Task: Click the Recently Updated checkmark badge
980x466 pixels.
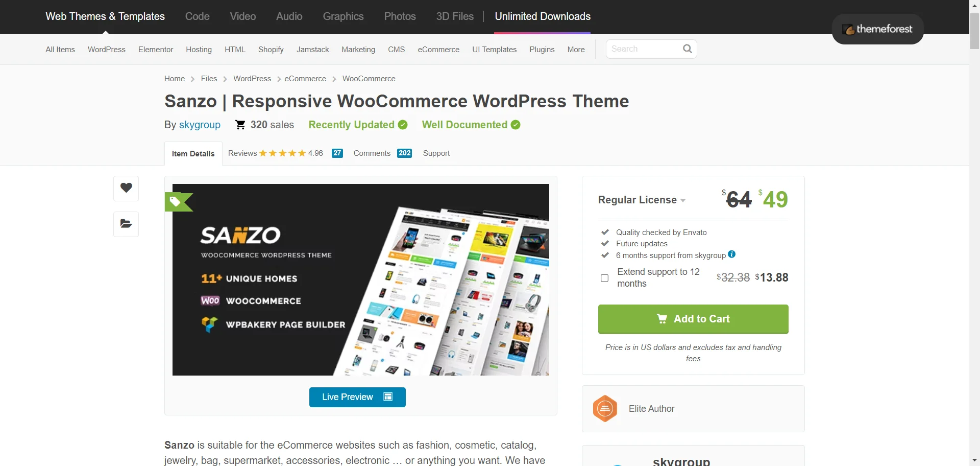Action: point(403,125)
